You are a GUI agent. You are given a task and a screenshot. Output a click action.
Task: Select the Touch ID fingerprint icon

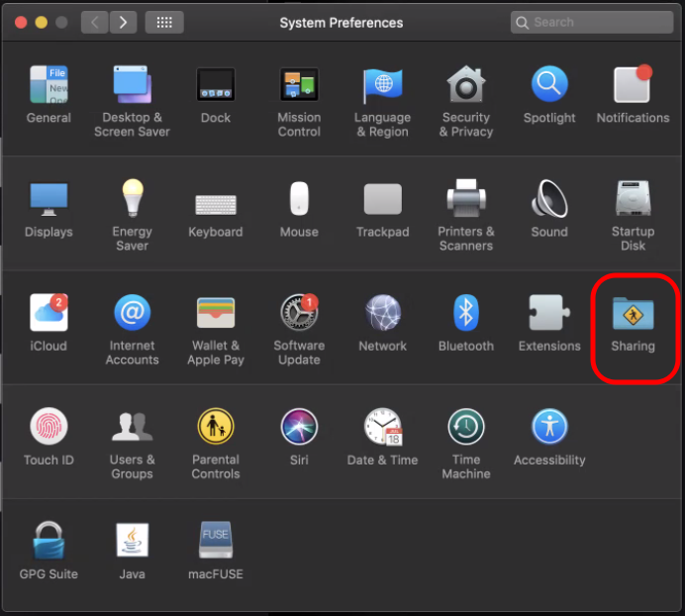click(x=49, y=428)
